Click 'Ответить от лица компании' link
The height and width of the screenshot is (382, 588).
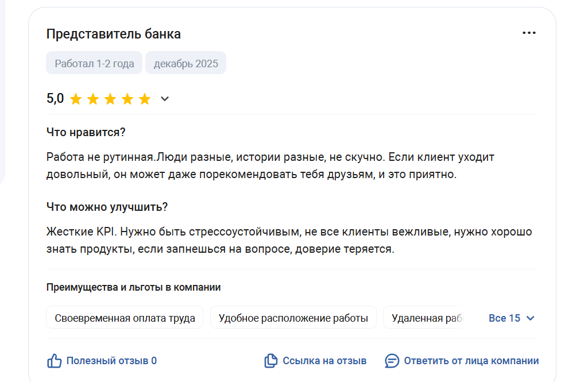471,361
